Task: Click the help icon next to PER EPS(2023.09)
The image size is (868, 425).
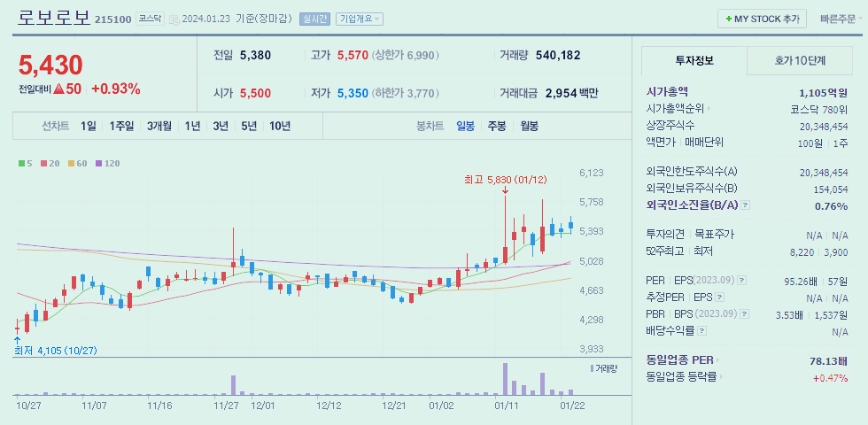Action: [742, 281]
